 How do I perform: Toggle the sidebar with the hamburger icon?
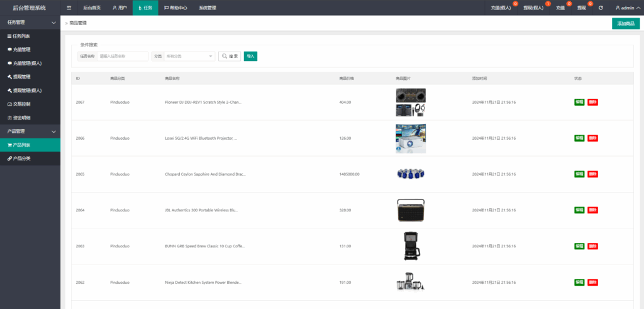(x=69, y=8)
